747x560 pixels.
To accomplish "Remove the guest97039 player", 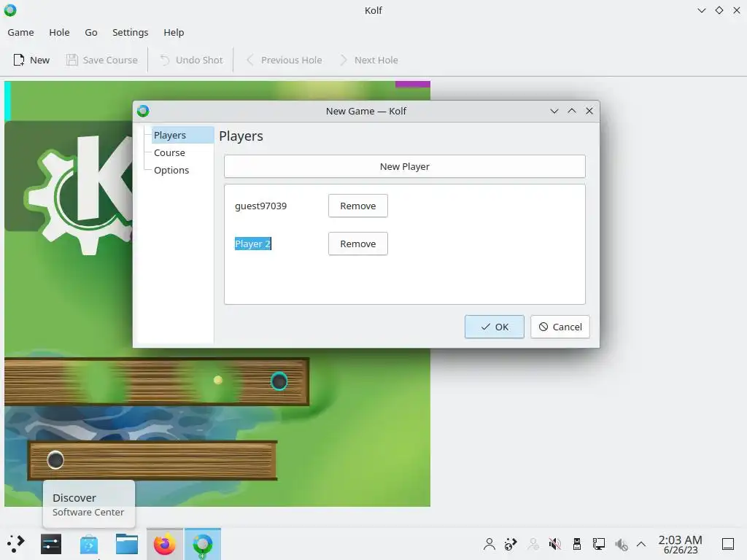I will point(357,206).
